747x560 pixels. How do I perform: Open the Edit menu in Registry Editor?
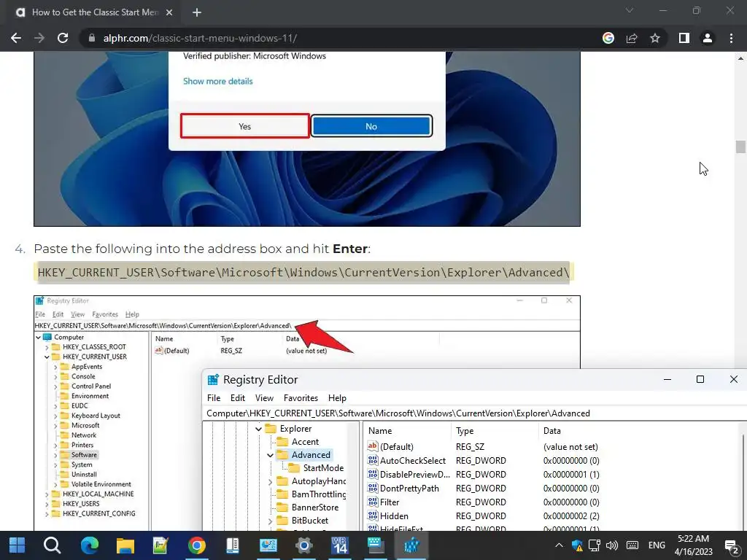coord(237,398)
